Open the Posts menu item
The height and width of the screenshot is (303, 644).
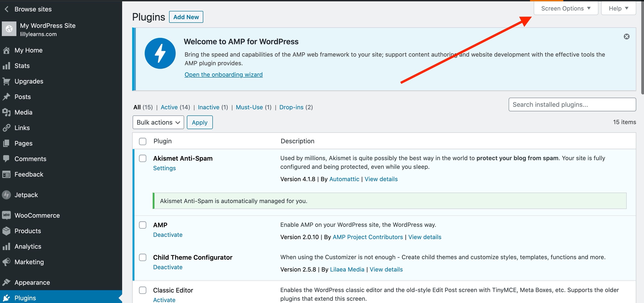coord(61,97)
